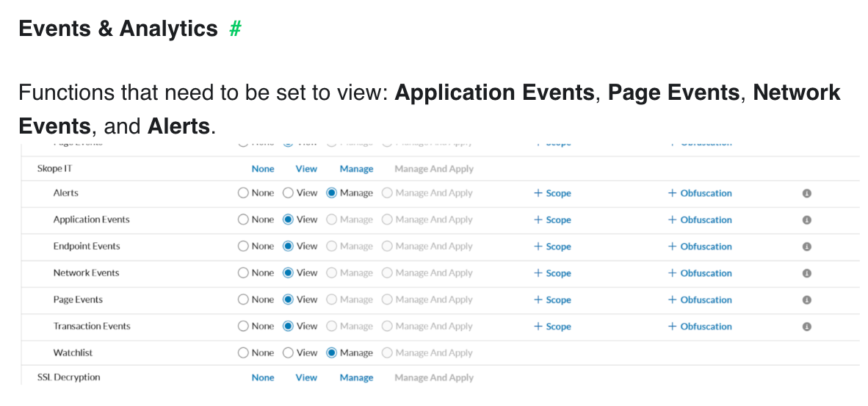868x406 pixels.
Task: Click the info icon in Alerts row
Action: 806,194
